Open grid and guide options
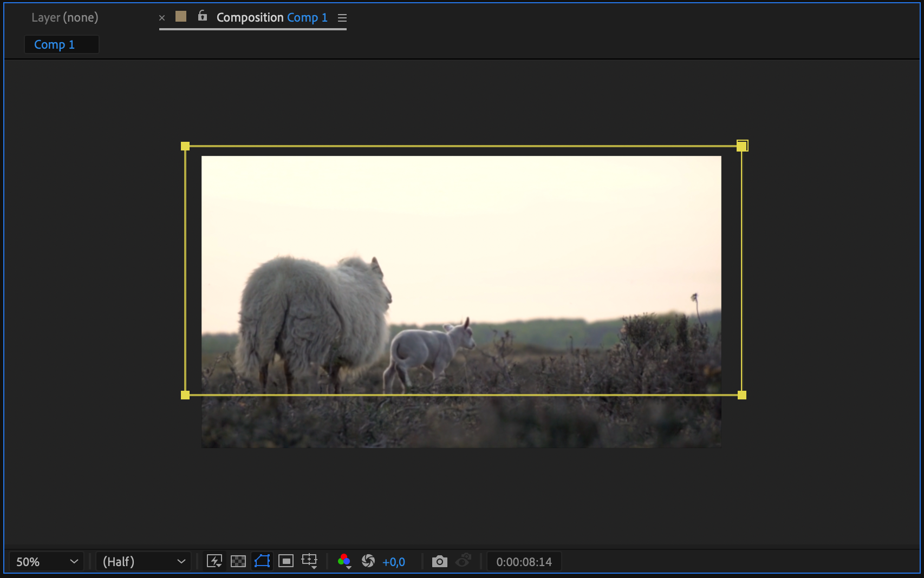The image size is (924, 578). pos(310,561)
